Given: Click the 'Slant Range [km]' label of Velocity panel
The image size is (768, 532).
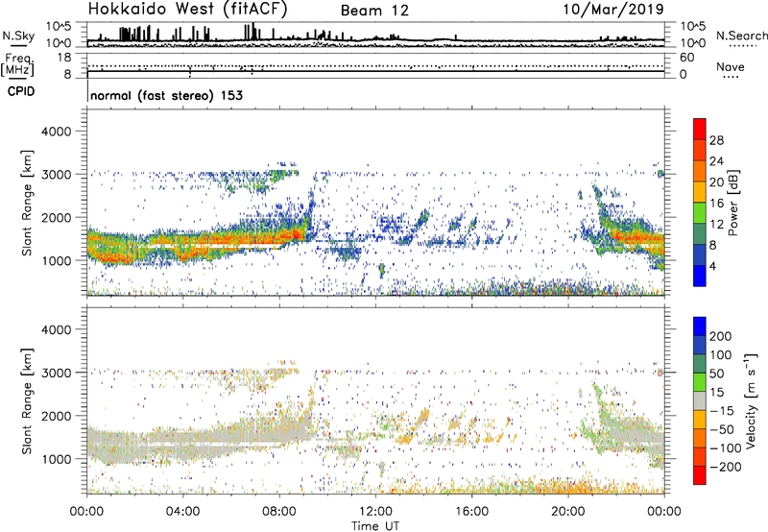Looking at the screenshot, I should coord(27,400).
